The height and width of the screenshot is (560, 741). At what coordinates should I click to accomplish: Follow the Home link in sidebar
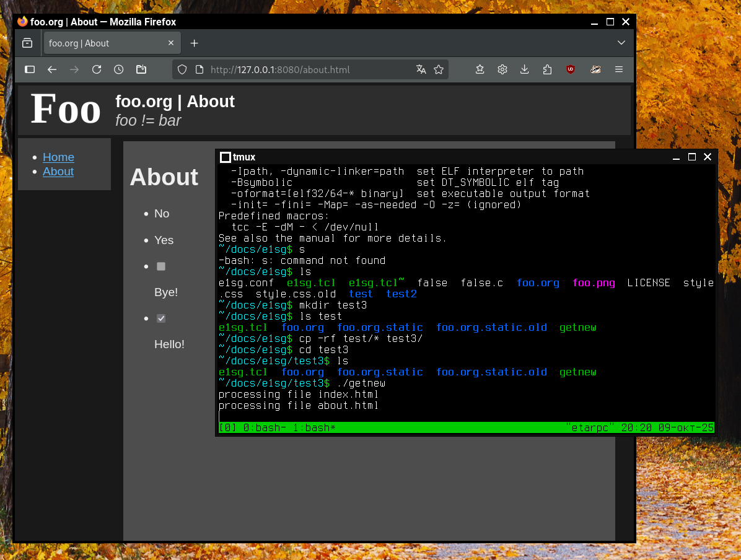click(58, 157)
